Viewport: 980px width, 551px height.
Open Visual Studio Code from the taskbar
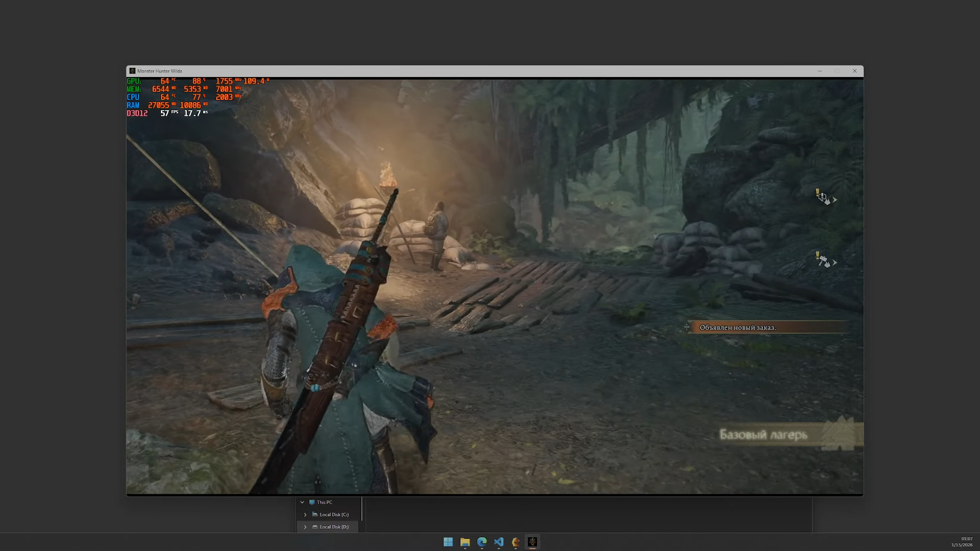click(x=499, y=542)
